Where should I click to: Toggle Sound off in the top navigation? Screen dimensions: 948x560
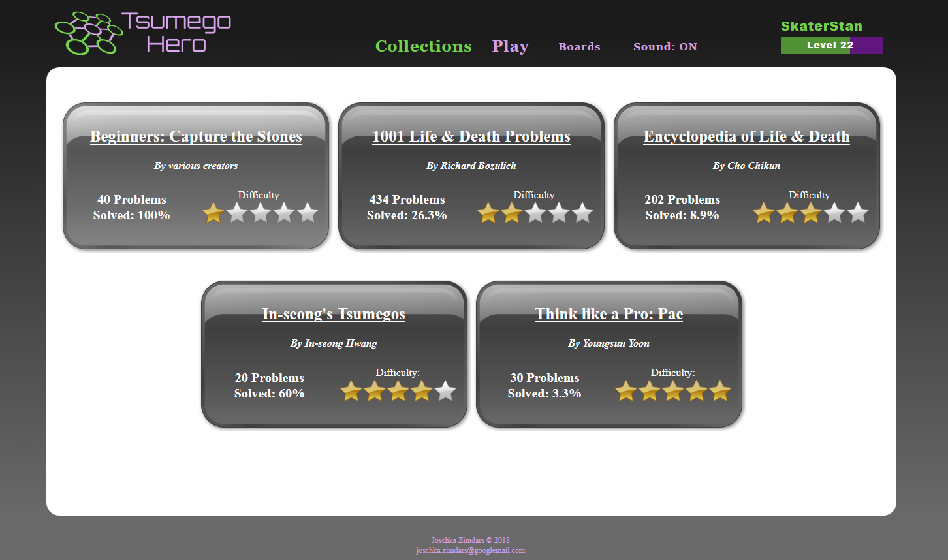tap(665, 46)
